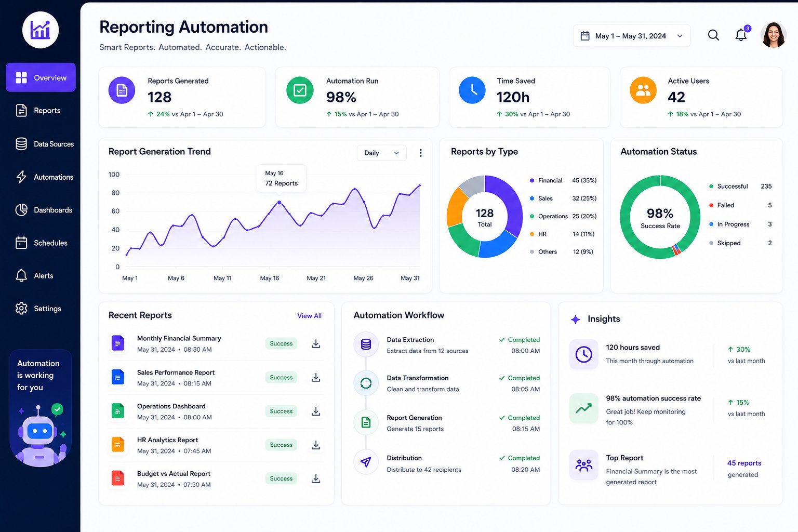Click the "In Progress" status legend label
798x532 pixels.
733,224
